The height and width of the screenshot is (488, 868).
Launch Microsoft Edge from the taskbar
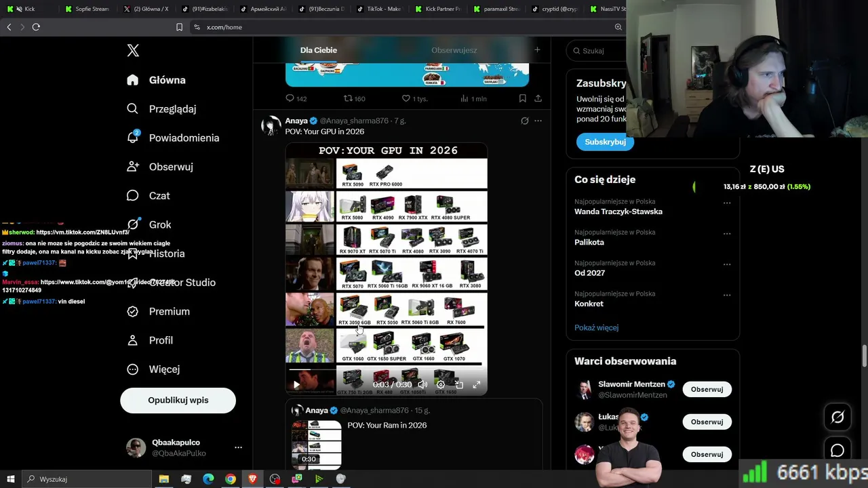pos(208,479)
